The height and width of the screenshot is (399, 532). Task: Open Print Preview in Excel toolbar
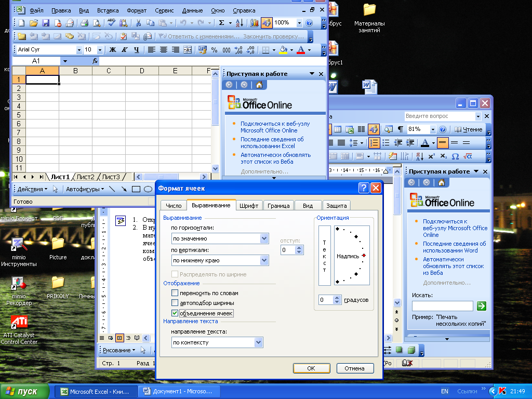(x=97, y=23)
